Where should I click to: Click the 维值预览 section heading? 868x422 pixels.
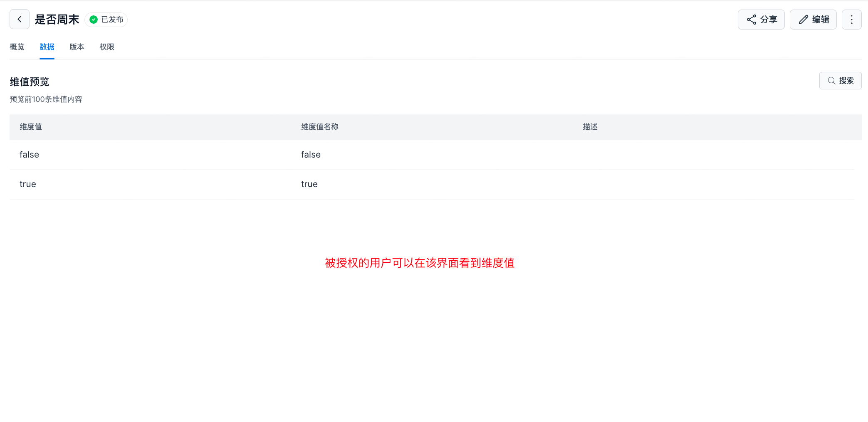tap(30, 82)
